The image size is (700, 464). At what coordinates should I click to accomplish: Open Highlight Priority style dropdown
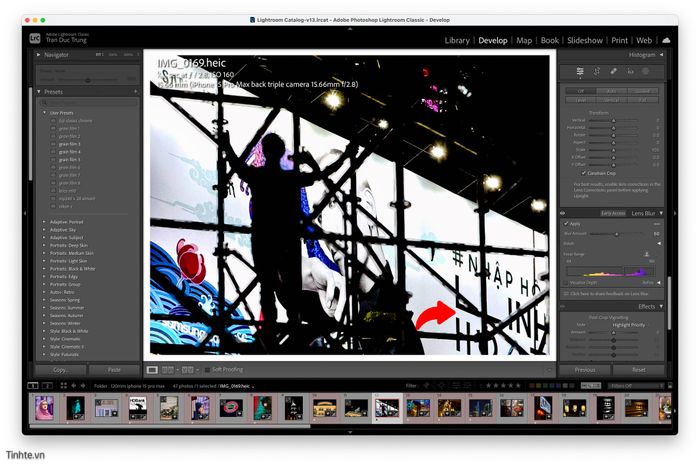pyautogui.click(x=629, y=325)
